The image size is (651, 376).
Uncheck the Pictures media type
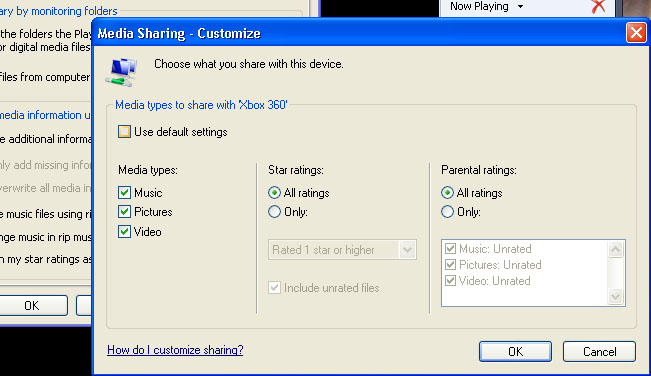124,212
